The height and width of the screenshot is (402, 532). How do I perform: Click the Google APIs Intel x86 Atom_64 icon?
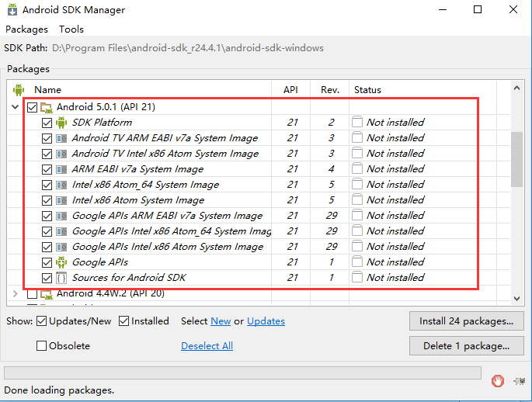(x=61, y=231)
